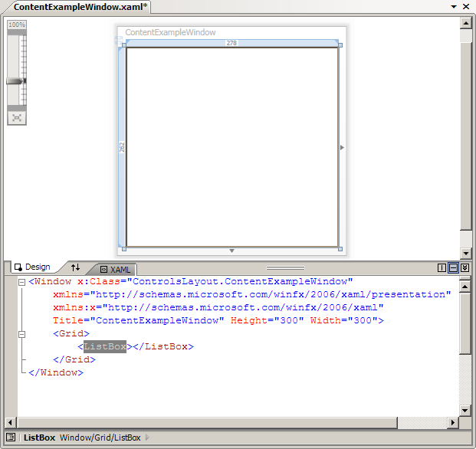Click the design surface scroll down arrow
Image resolution: width=476 pixels, height=449 pixels.
coord(466,252)
